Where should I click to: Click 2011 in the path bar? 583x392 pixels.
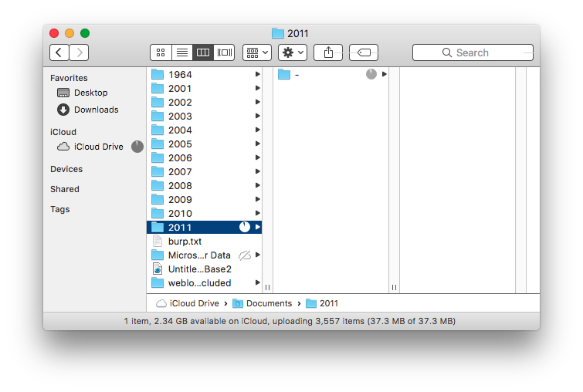click(322, 303)
